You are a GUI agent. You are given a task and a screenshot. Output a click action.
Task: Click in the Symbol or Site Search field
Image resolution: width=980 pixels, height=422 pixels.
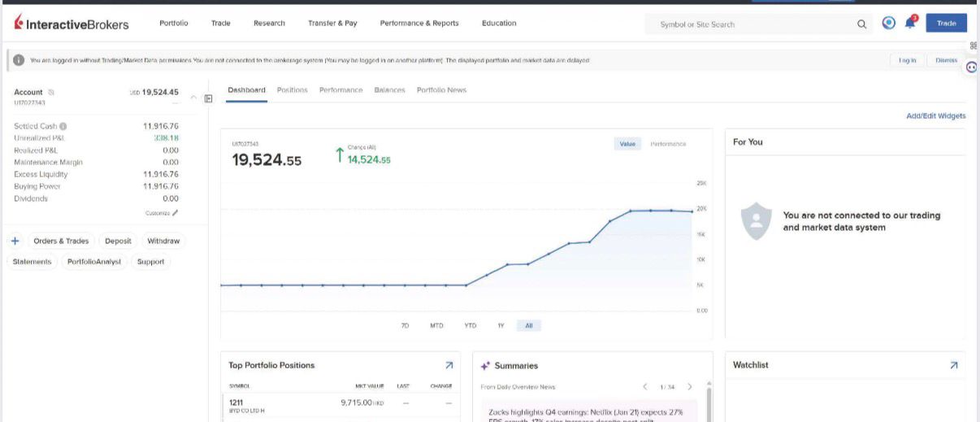[x=748, y=24]
